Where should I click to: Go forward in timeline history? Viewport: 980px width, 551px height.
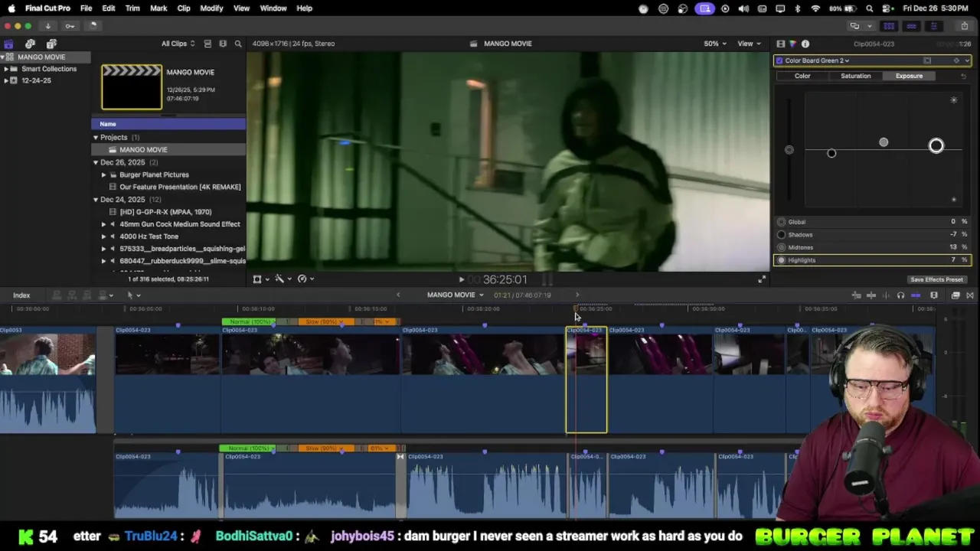coord(577,295)
